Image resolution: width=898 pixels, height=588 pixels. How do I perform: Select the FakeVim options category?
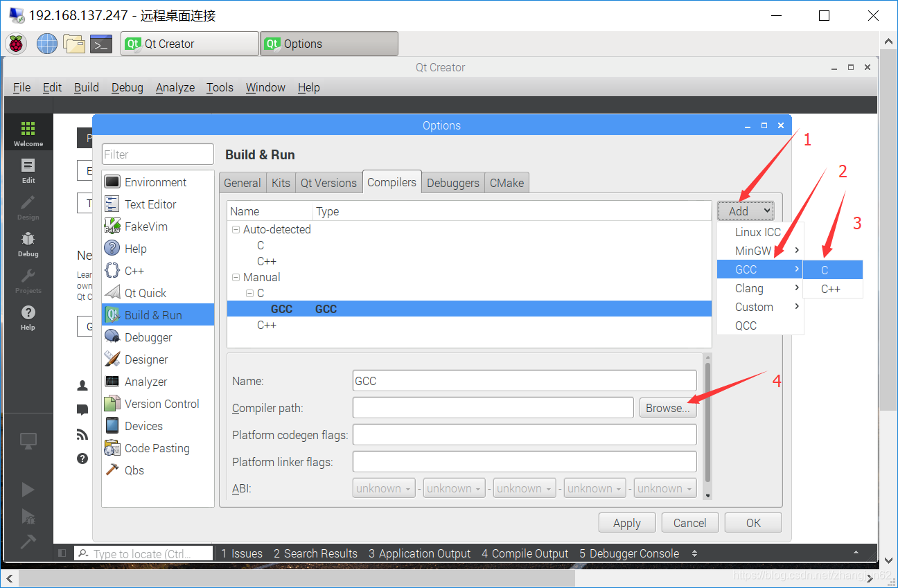(158, 226)
